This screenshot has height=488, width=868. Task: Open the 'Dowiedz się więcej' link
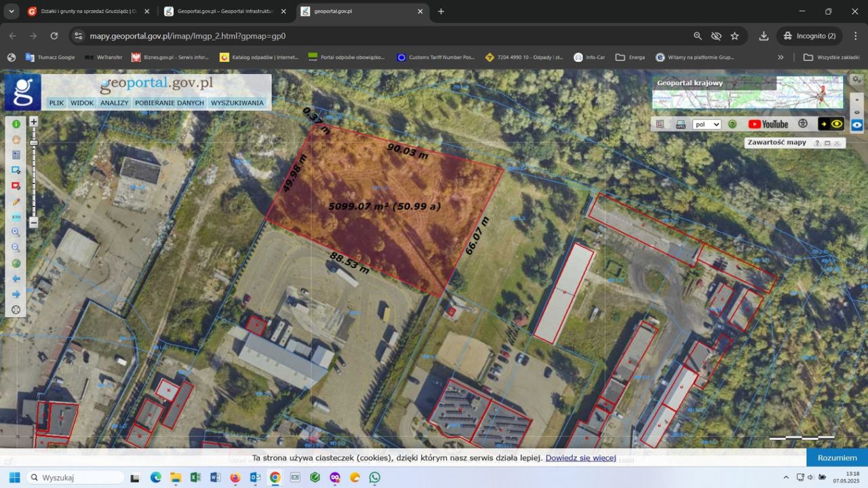(x=580, y=458)
